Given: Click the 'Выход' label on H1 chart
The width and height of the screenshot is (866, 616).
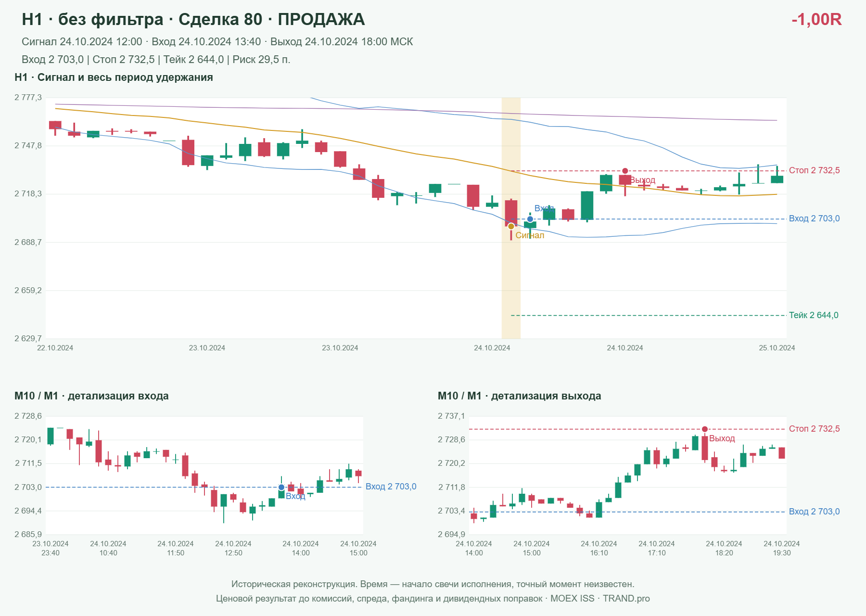Looking at the screenshot, I should coord(643,180).
